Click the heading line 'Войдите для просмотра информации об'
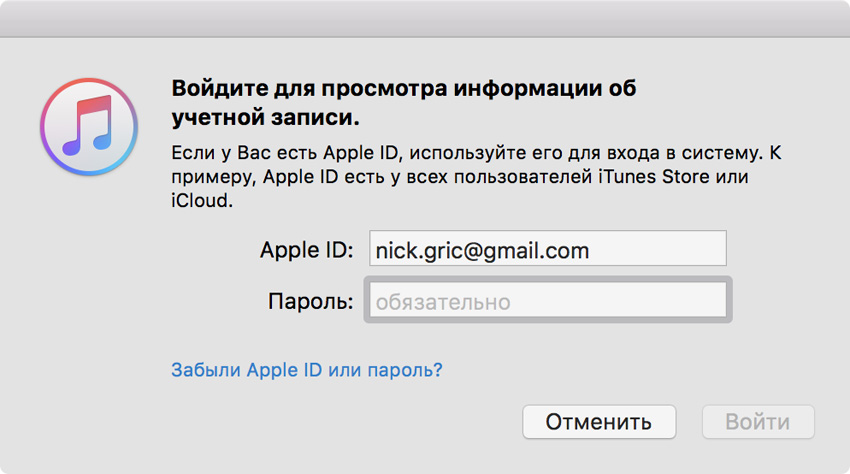850x474 pixels. (404, 87)
